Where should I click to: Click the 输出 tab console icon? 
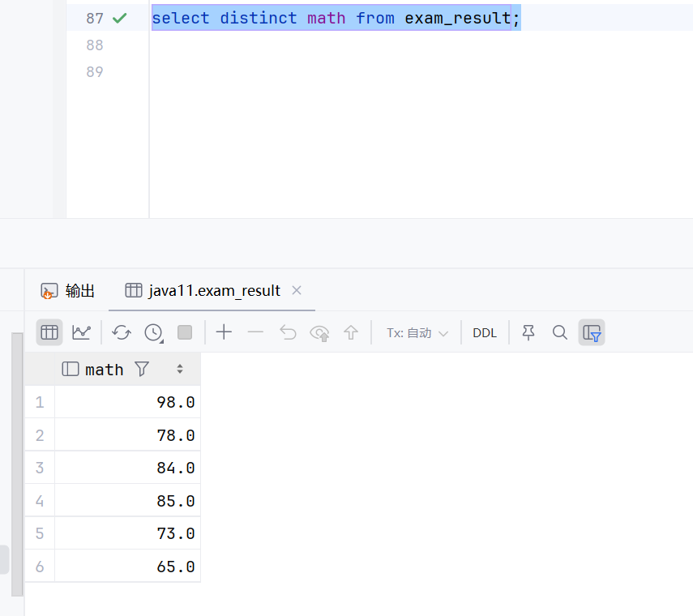pyautogui.click(x=49, y=291)
